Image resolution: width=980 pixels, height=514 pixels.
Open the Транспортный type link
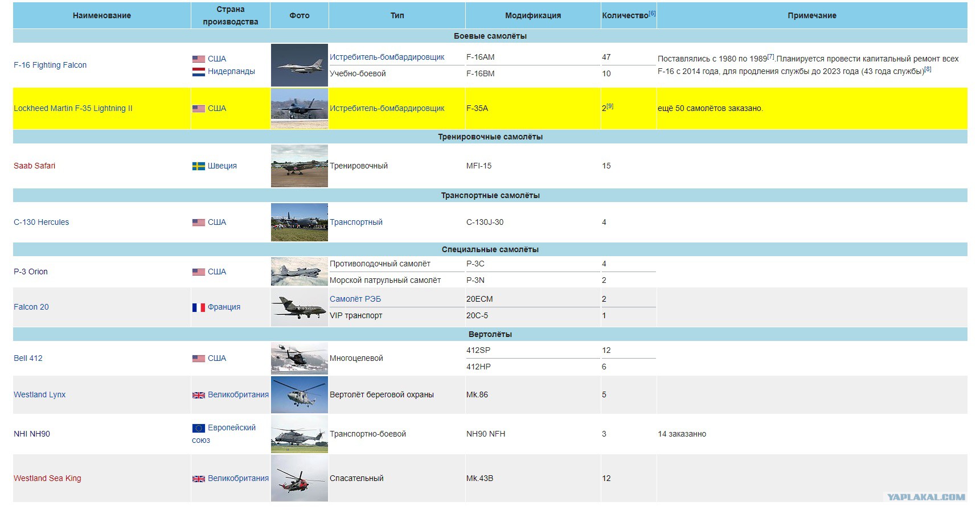tap(356, 222)
